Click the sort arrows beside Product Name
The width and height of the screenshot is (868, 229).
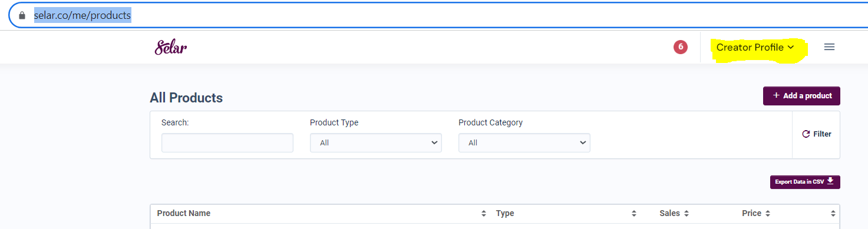pos(484,213)
